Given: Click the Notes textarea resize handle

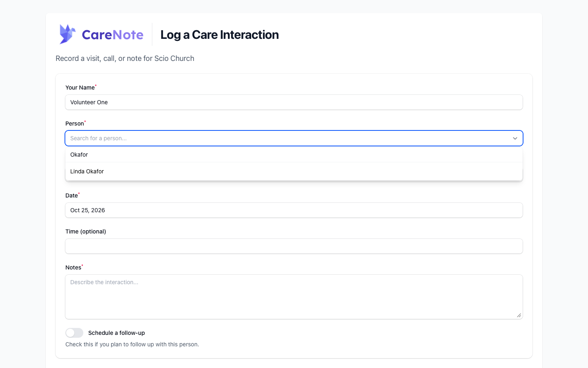Looking at the screenshot, I should pos(519,315).
